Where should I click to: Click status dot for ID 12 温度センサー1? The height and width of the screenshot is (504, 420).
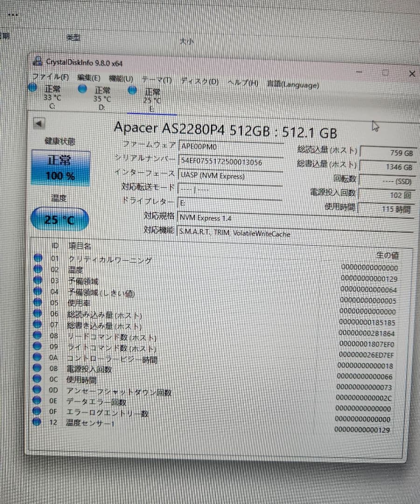[36, 421]
